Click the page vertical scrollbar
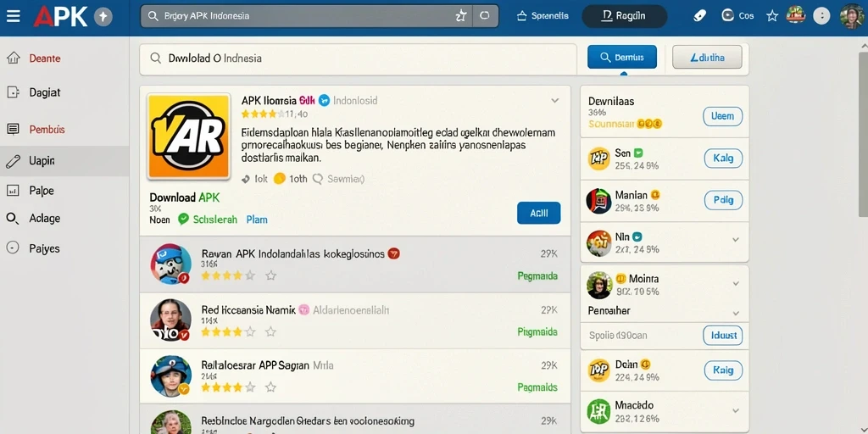 (863, 136)
